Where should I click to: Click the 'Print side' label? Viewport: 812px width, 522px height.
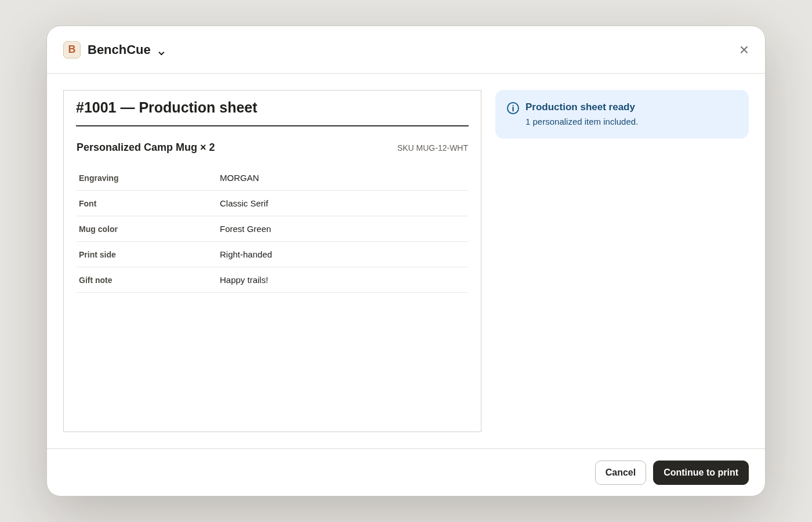[97, 255]
